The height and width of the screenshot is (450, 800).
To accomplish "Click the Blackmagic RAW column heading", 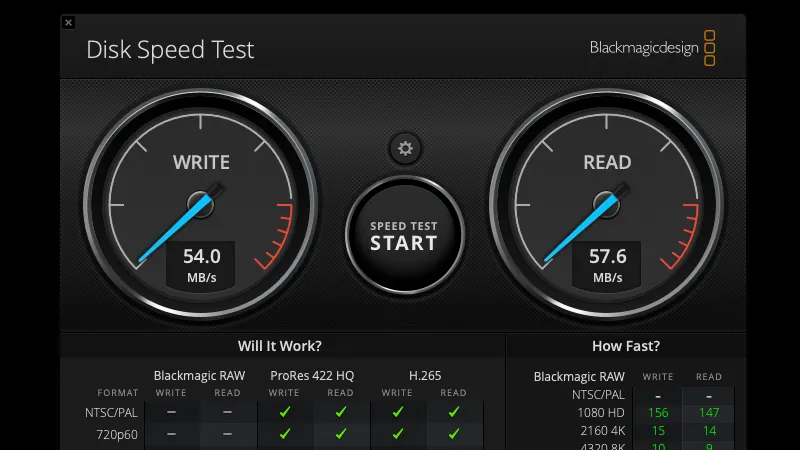I will tap(199, 376).
